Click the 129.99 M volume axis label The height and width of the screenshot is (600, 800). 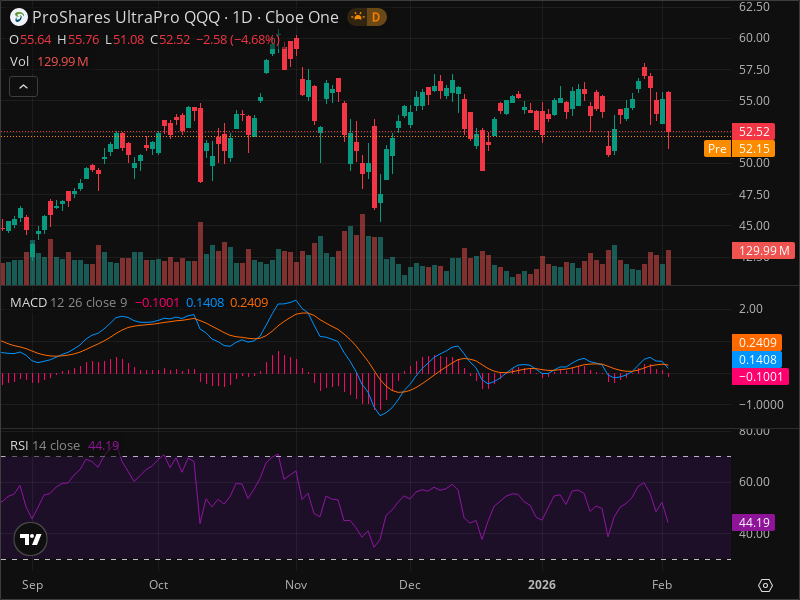point(763,251)
